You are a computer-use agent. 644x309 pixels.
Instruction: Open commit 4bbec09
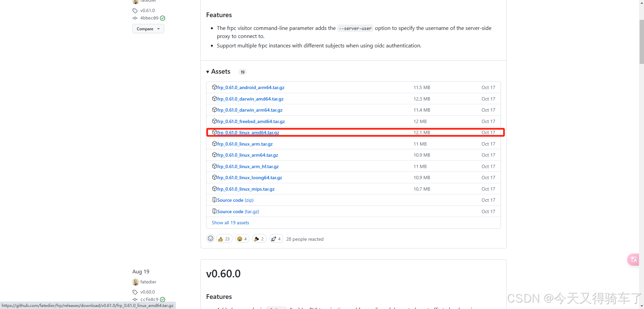pos(149,18)
